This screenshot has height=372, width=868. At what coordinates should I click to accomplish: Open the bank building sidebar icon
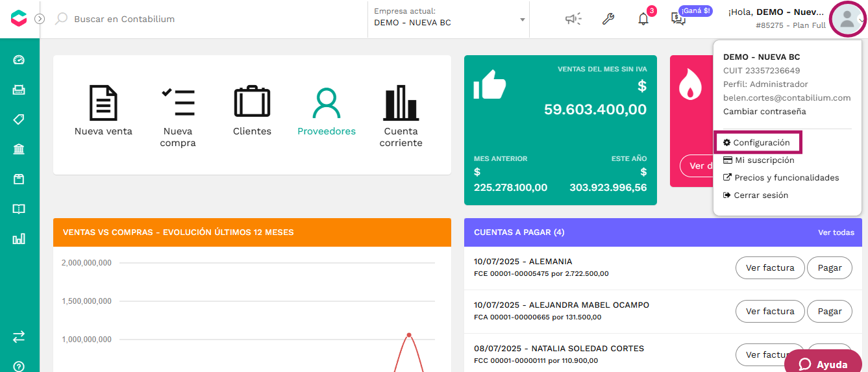click(x=19, y=149)
